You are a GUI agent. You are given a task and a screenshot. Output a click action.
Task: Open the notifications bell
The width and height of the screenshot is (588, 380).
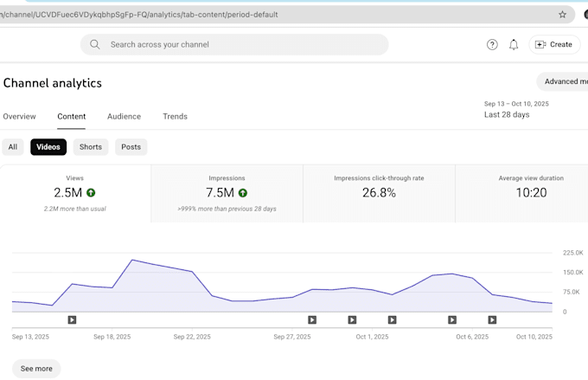pyautogui.click(x=514, y=45)
